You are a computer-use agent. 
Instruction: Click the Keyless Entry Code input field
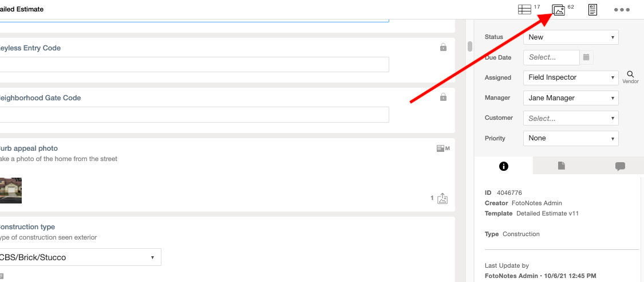coord(194,65)
